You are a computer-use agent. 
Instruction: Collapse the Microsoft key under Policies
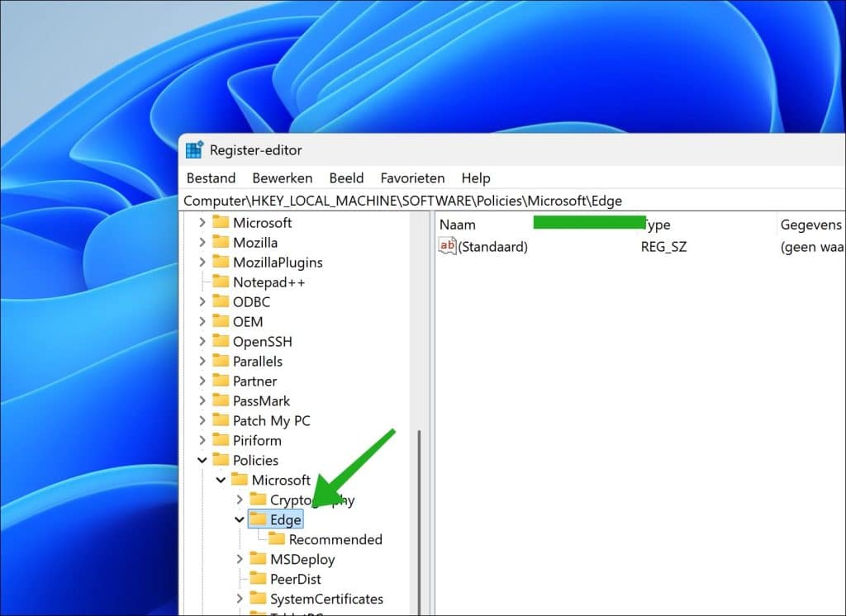coord(221,480)
